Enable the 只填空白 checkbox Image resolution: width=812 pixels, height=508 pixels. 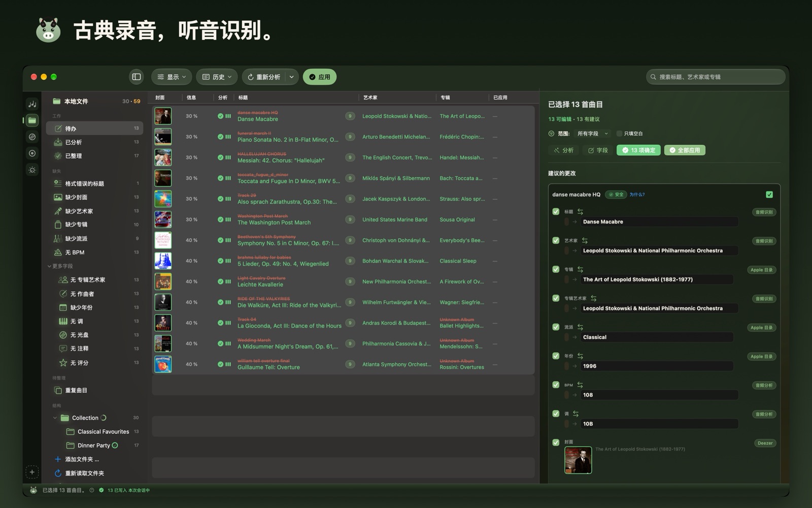coord(619,134)
